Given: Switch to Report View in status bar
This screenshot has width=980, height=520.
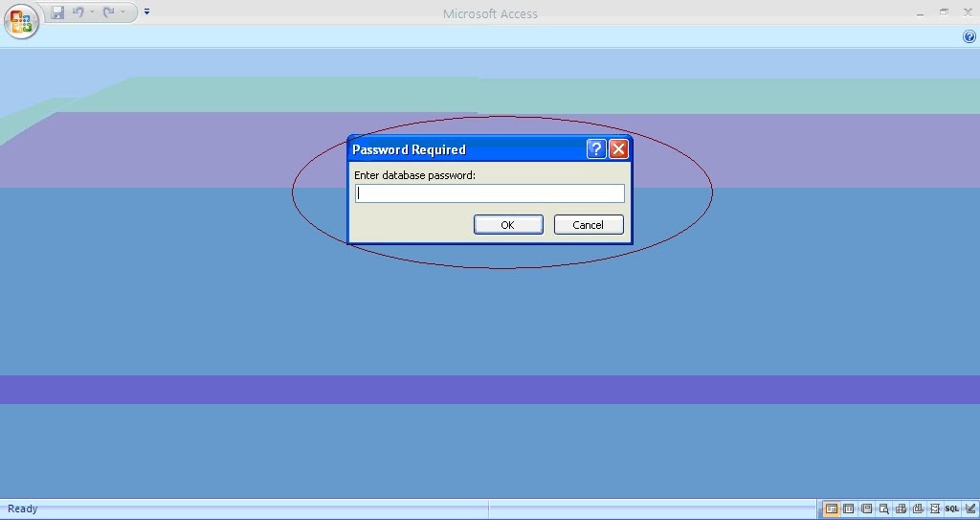Looking at the screenshot, I should [866, 509].
